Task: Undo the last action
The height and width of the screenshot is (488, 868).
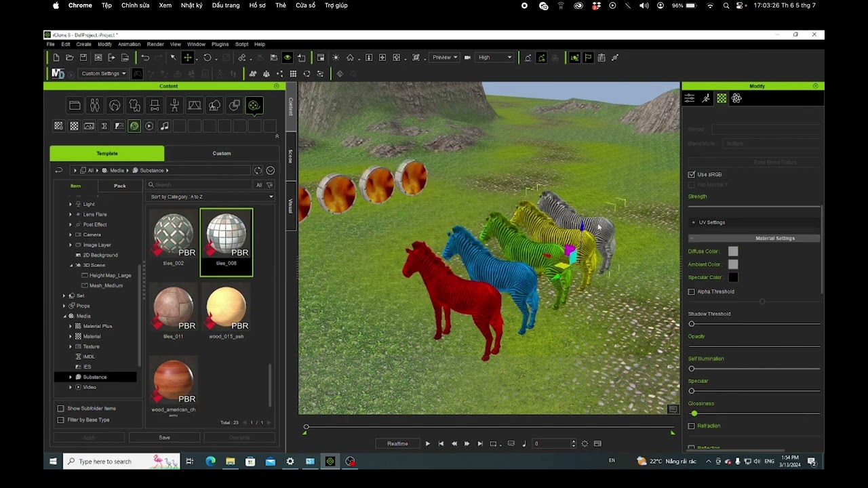Action: click(x=145, y=58)
